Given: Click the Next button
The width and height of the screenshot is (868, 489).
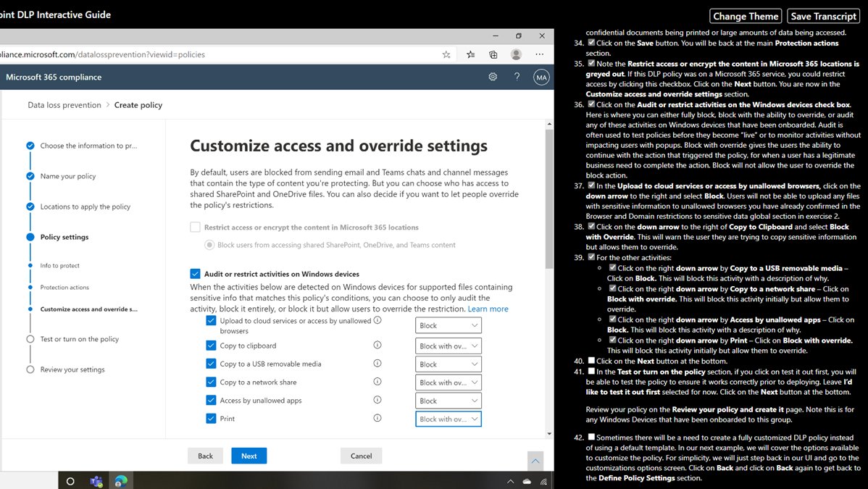Looking at the screenshot, I should [249, 456].
